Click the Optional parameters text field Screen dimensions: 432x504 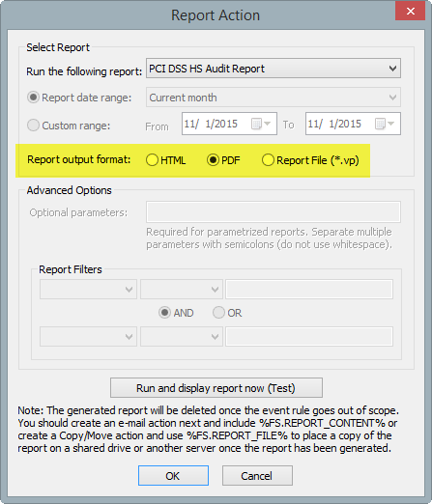point(274,212)
